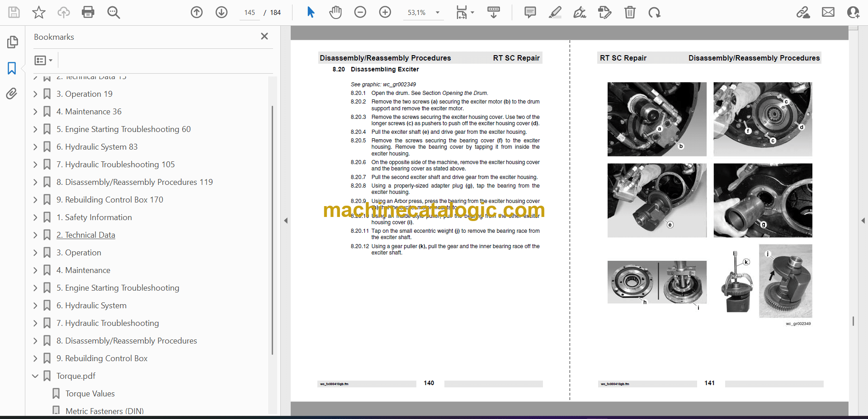This screenshot has width=868, height=419.
Task: Click the housing cover photo labeled c, d, f
Action: pyautogui.click(x=763, y=119)
